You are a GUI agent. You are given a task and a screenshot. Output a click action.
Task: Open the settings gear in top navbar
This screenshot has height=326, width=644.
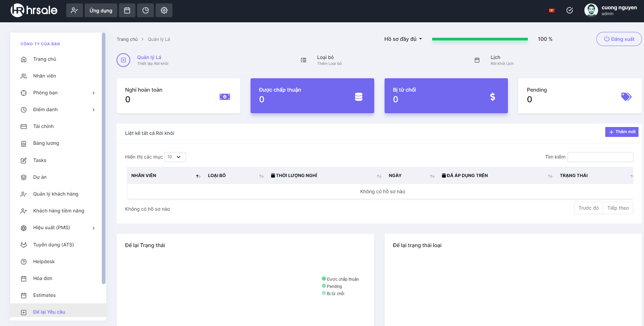[x=164, y=10]
